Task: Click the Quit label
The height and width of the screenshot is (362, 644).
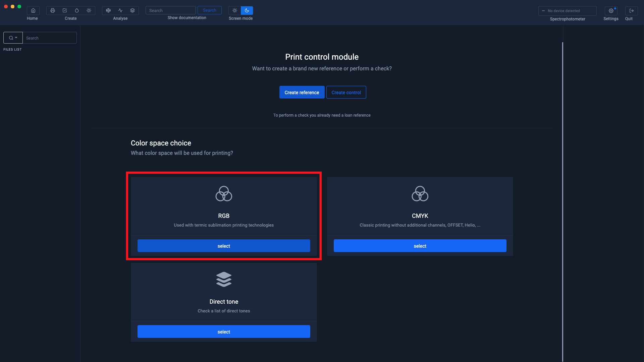Action: 629,19
